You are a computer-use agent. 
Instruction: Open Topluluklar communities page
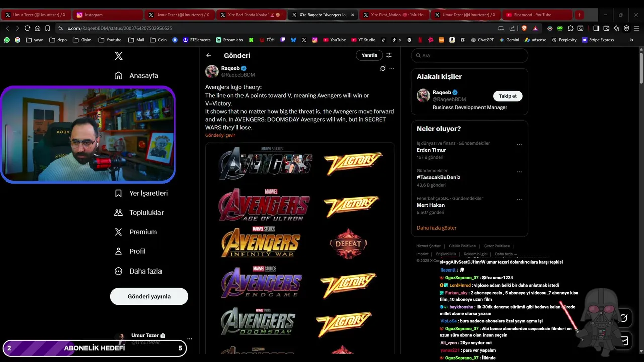click(x=139, y=213)
